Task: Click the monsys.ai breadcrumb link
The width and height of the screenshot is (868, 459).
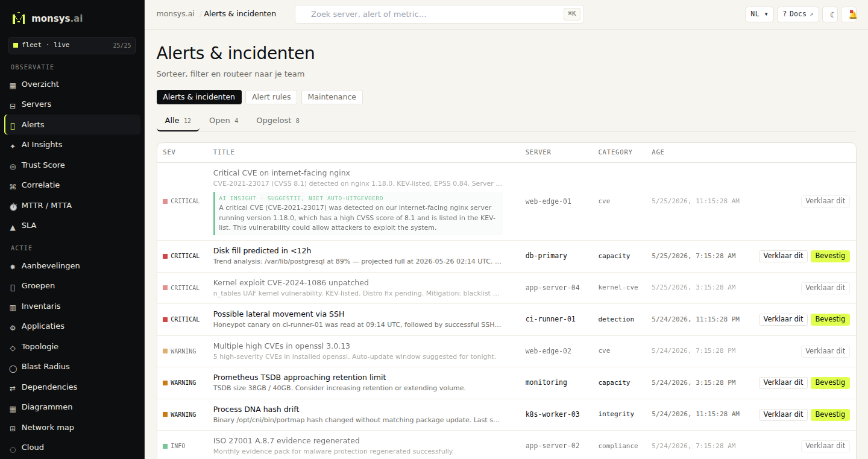Action: [175, 14]
